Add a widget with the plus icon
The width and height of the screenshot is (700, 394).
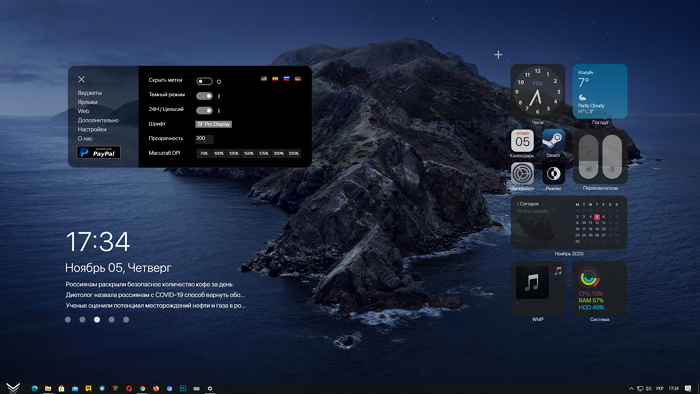pyautogui.click(x=498, y=54)
